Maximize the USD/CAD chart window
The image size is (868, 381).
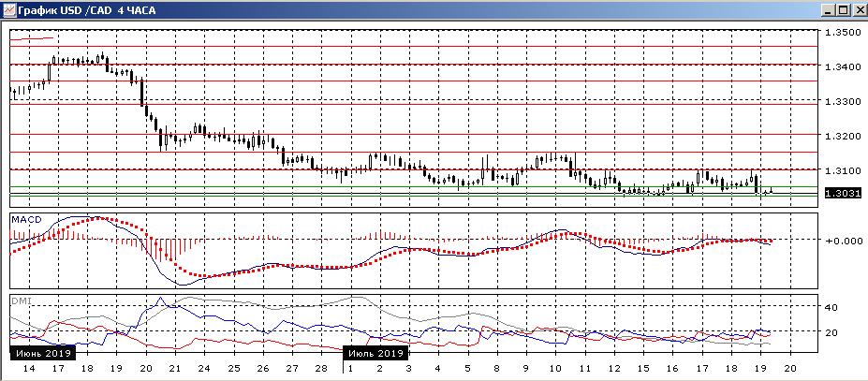pos(842,9)
